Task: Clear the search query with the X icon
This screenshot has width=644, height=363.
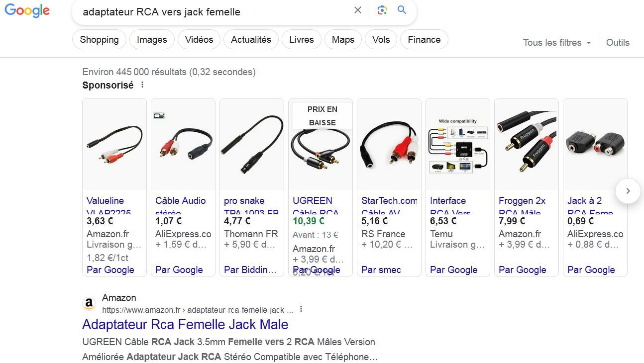Action: tap(358, 10)
